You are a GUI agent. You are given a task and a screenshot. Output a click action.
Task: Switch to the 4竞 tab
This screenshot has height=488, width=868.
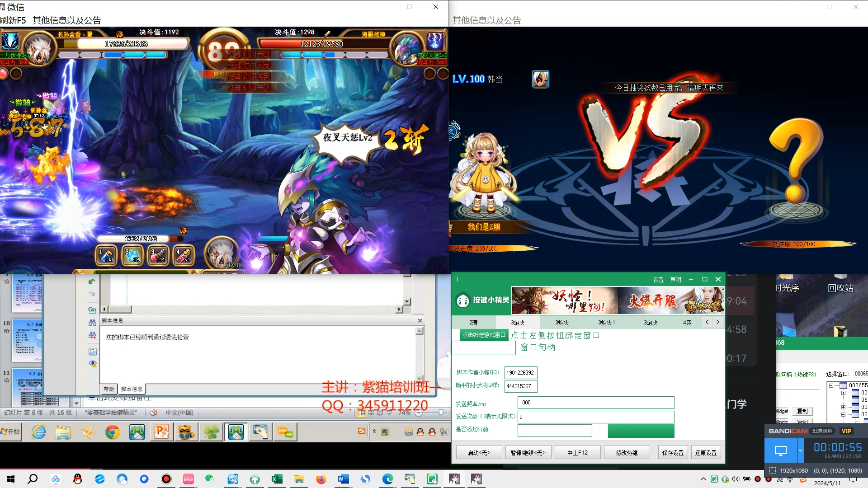[687, 322]
